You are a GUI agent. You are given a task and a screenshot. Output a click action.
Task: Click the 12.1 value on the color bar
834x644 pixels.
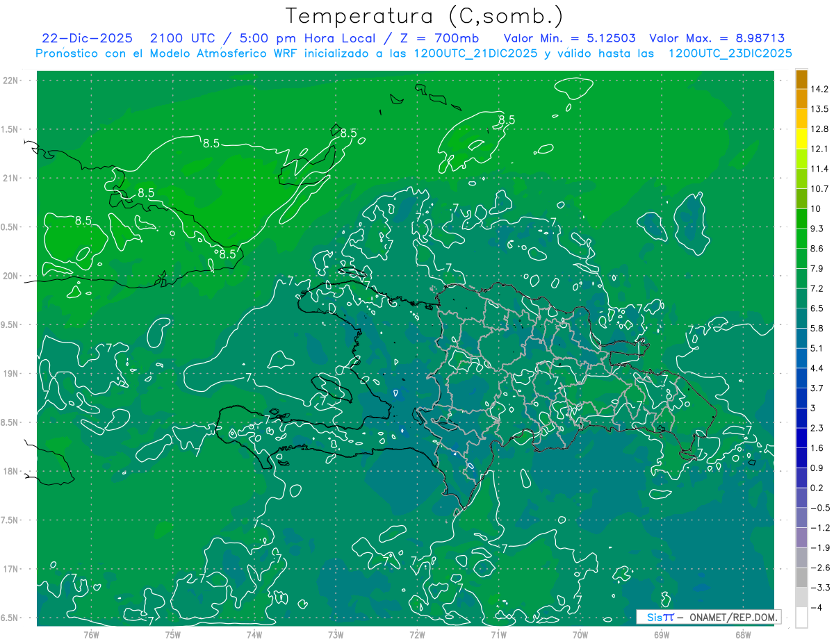pos(819,149)
